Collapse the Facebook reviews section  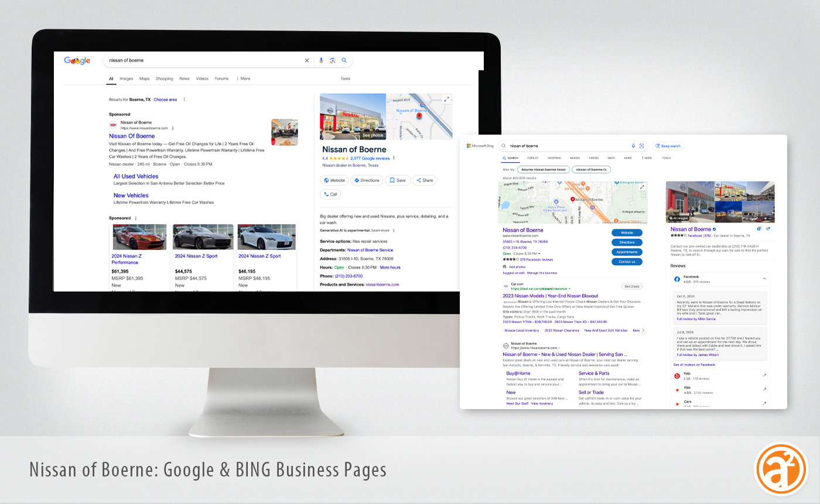click(x=764, y=279)
